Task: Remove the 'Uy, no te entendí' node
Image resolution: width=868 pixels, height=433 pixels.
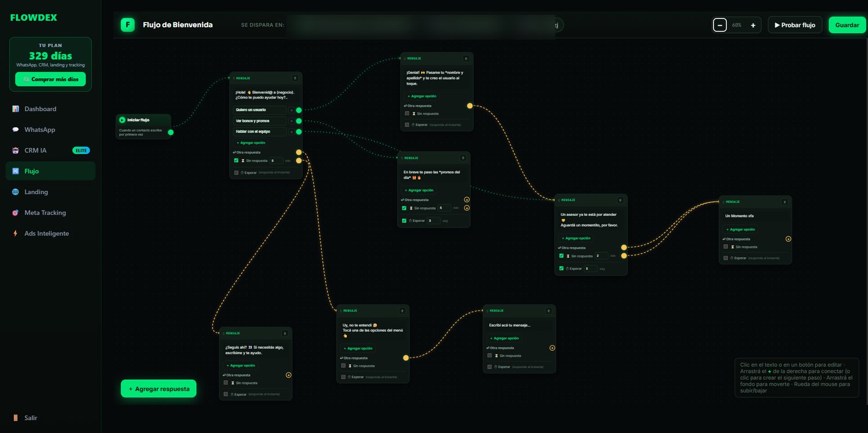Action: [x=402, y=311]
